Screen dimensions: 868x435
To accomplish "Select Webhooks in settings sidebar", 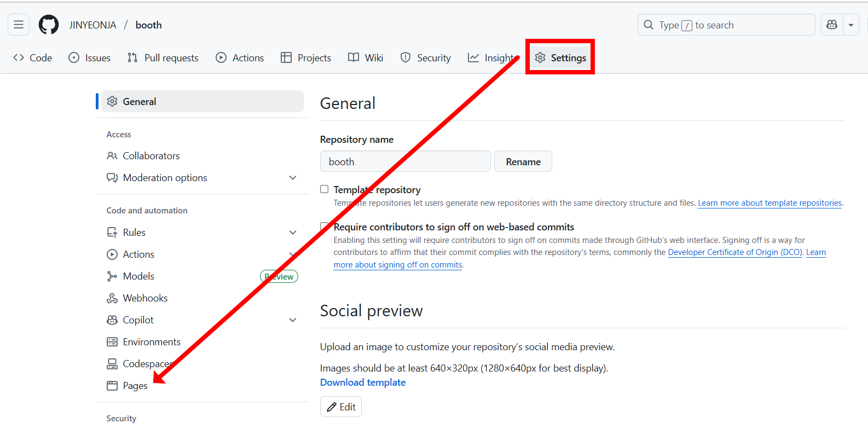I will pyautogui.click(x=202, y=298).
